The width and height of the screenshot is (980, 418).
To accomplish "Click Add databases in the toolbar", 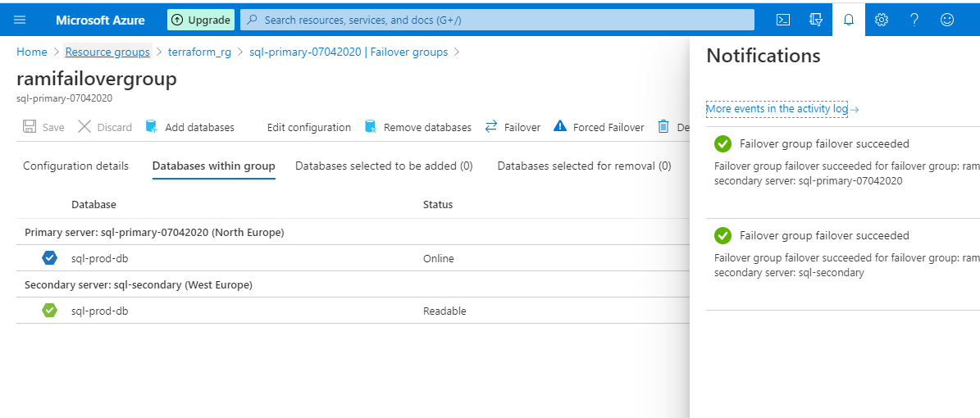I will (x=190, y=127).
